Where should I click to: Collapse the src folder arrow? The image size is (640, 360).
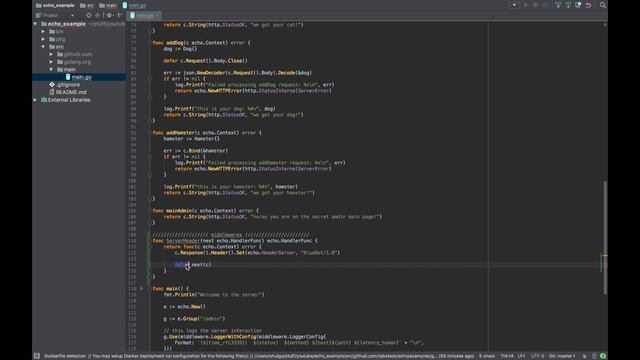(x=43, y=47)
